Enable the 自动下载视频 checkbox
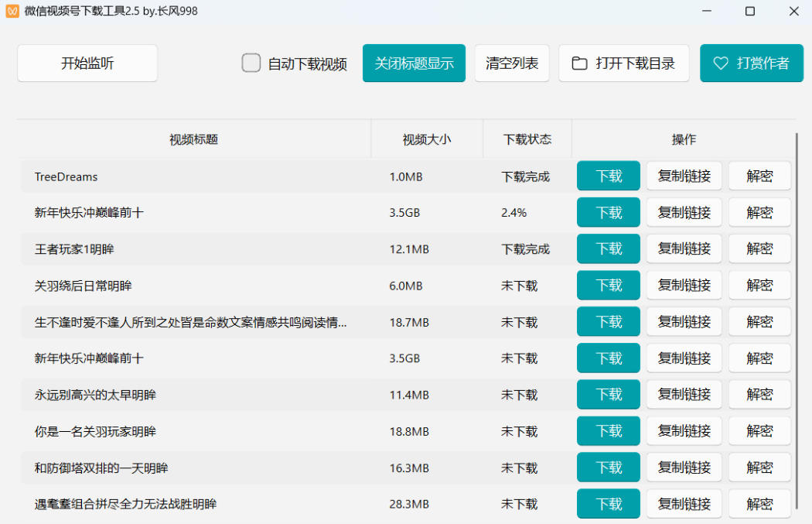Viewport: 812px width, 524px height. point(251,63)
